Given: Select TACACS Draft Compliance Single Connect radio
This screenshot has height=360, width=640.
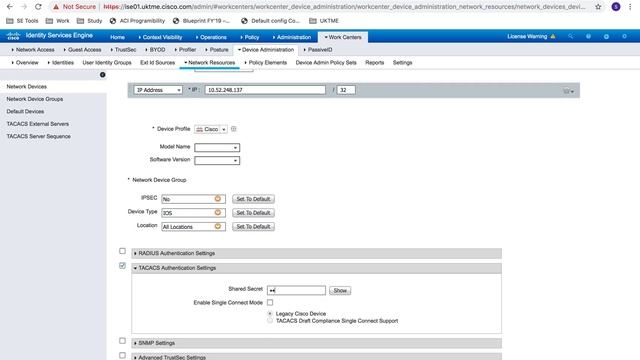Looking at the screenshot, I should pyautogui.click(x=270, y=321).
